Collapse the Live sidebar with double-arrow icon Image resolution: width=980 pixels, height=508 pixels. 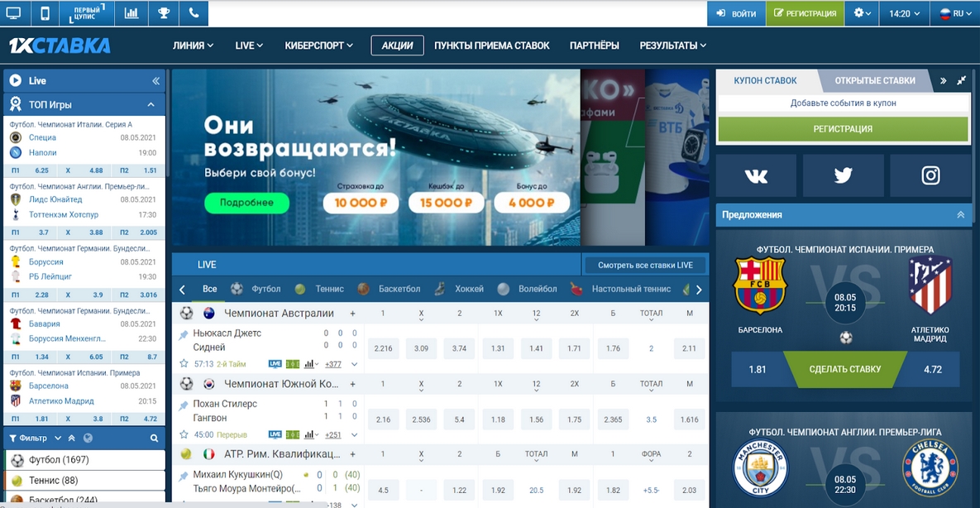click(155, 81)
